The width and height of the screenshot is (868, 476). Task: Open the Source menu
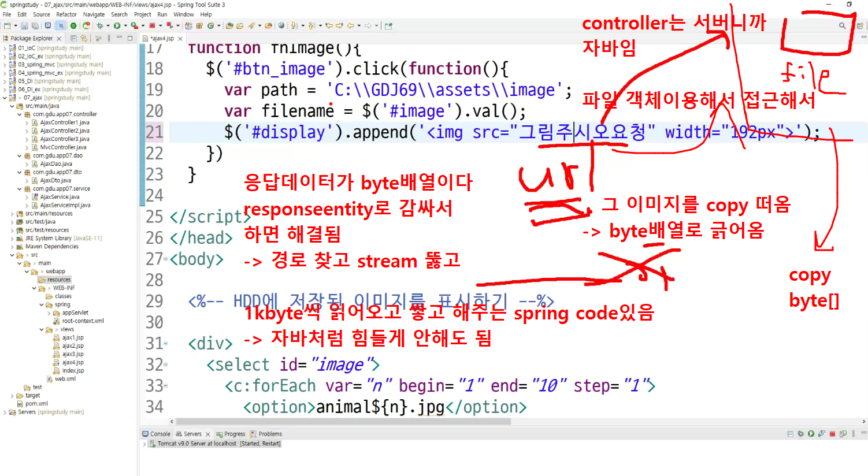pos(42,14)
